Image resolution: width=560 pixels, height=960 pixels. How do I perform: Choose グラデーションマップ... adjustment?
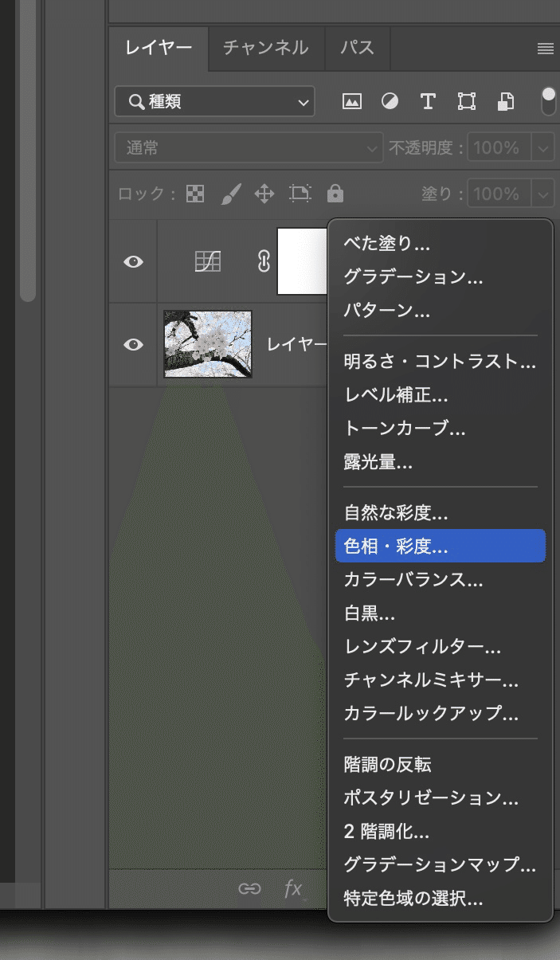(441, 864)
